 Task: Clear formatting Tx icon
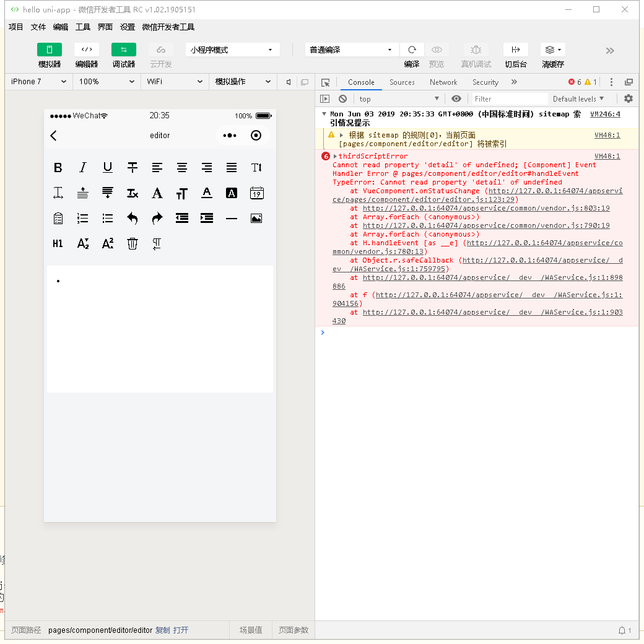[x=133, y=193]
